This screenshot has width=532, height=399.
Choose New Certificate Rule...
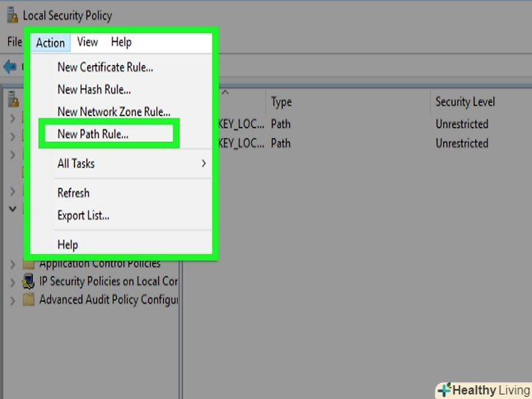(105, 67)
